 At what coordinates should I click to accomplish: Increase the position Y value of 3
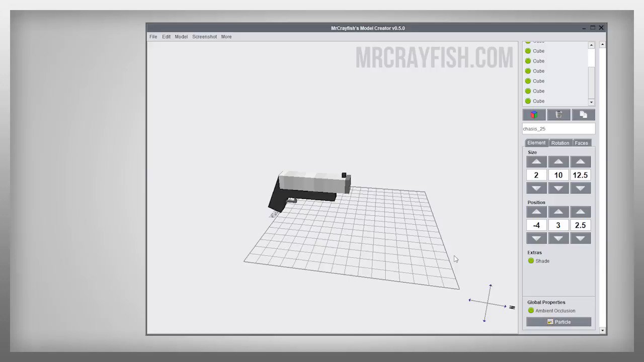pos(558,212)
